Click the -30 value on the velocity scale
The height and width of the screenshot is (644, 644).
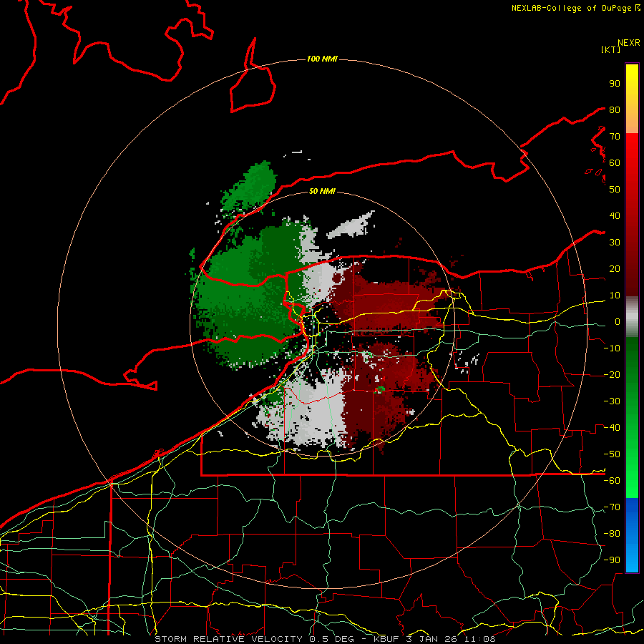click(612, 401)
